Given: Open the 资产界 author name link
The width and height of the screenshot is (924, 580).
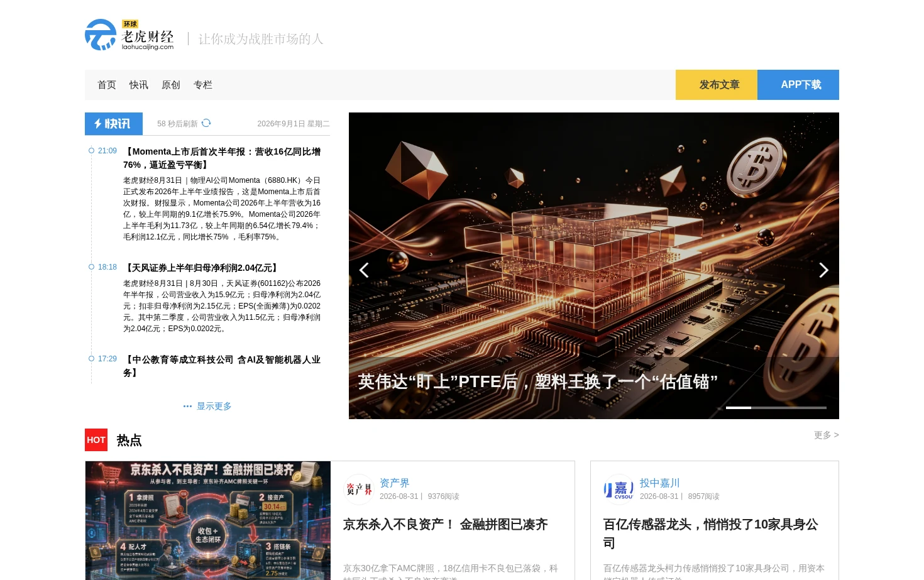Looking at the screenshot, I should point(395,483).
